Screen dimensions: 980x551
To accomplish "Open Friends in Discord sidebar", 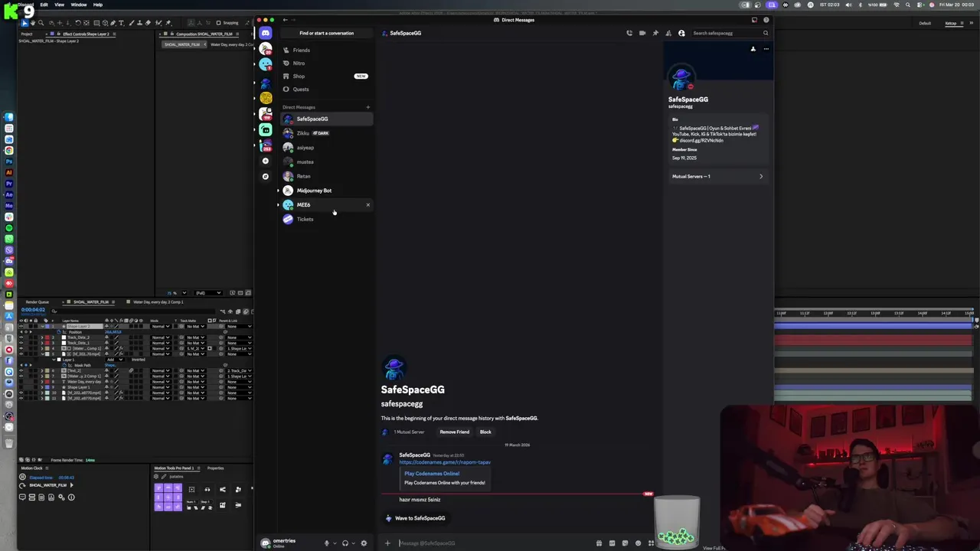I will [327, 51].
